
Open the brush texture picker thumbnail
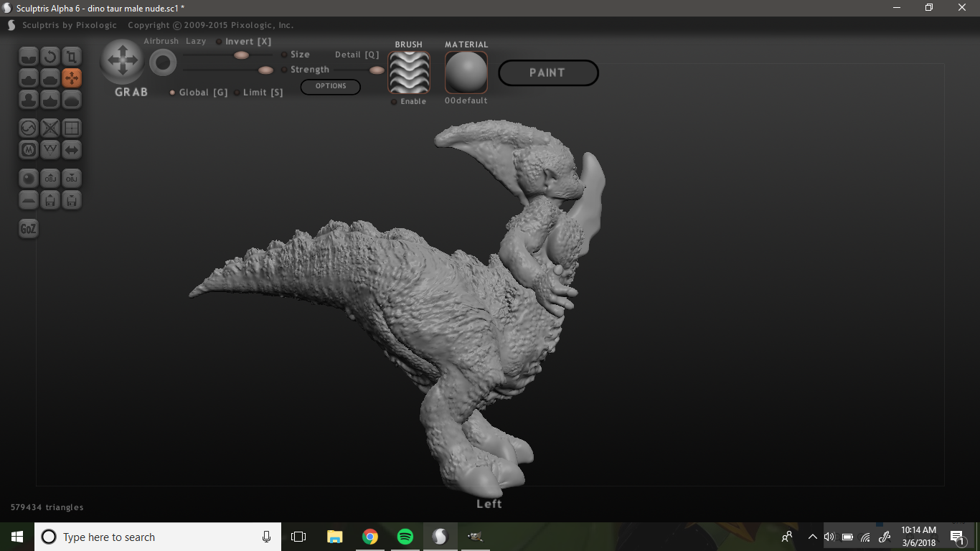tap(409, 72)
